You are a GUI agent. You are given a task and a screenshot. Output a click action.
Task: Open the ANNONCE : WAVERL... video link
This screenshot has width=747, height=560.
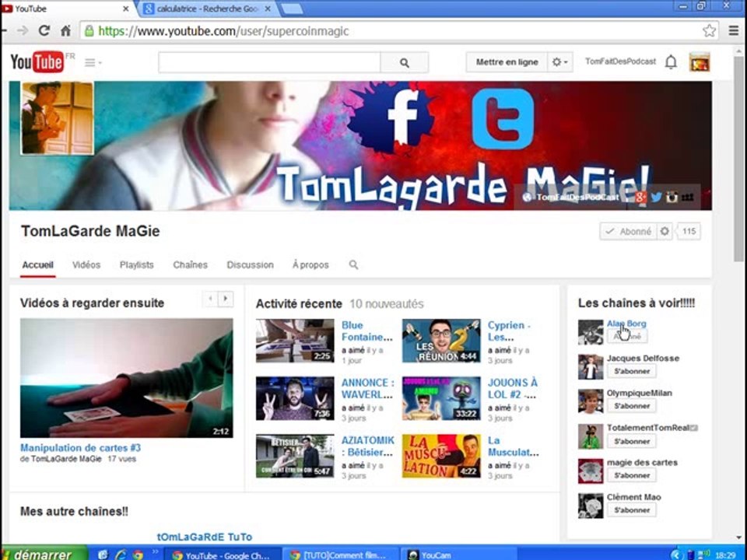[368, 389]
